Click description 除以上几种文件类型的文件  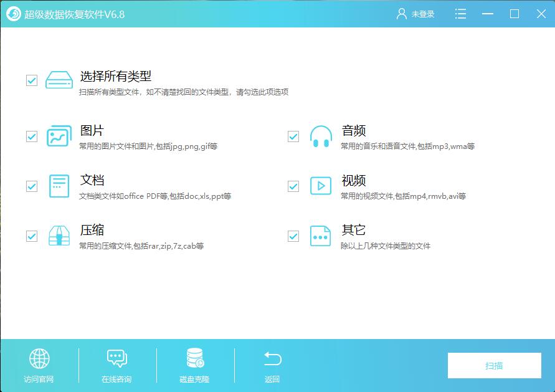click(386, 246)
